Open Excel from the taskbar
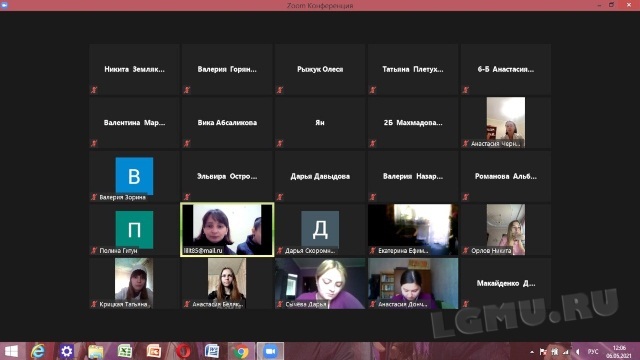 pos(124,351)
